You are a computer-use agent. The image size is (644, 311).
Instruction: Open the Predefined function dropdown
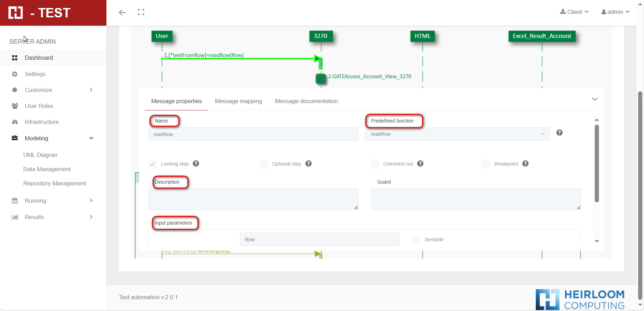coord(457,134)
